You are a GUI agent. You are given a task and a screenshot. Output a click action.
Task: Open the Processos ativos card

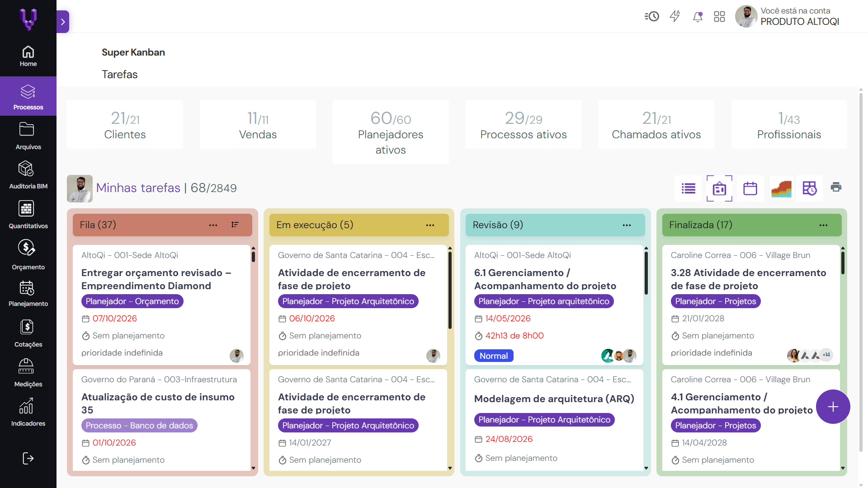click(x=524, y=125)
